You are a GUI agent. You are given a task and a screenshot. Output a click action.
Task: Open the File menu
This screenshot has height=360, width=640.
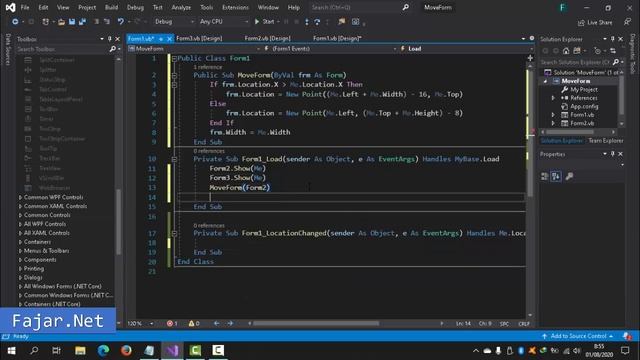click(25, 7)
